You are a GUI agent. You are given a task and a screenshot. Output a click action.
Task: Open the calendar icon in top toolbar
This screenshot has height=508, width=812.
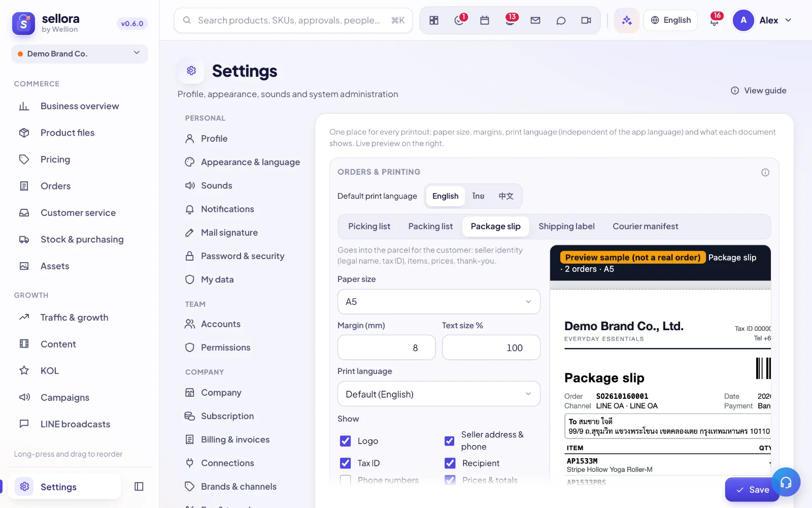pyautogui.click(x=485, y=20)
